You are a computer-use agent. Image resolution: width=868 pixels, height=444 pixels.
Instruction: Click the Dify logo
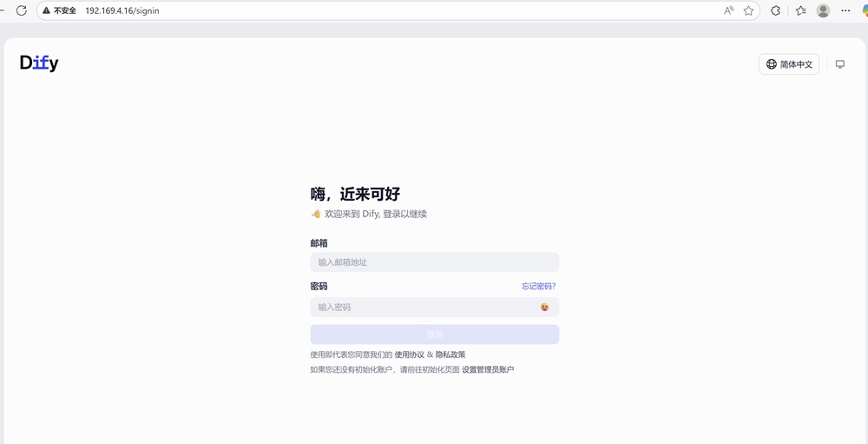39,63
